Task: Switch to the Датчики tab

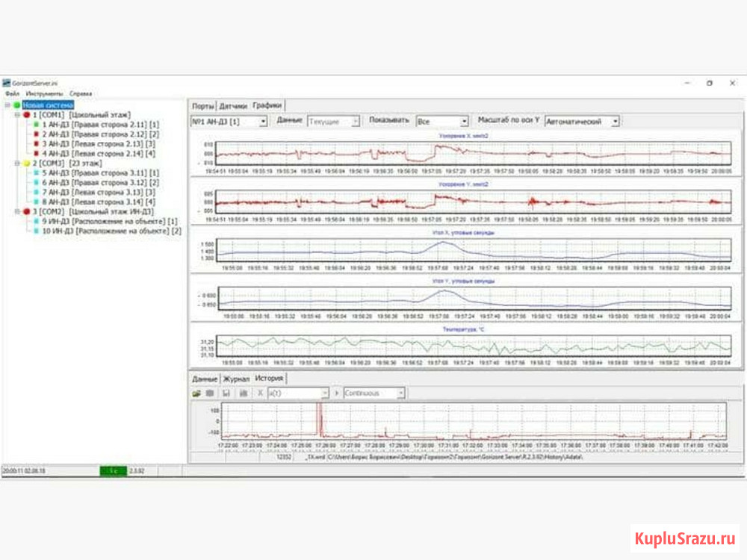Action: (233, 106)
